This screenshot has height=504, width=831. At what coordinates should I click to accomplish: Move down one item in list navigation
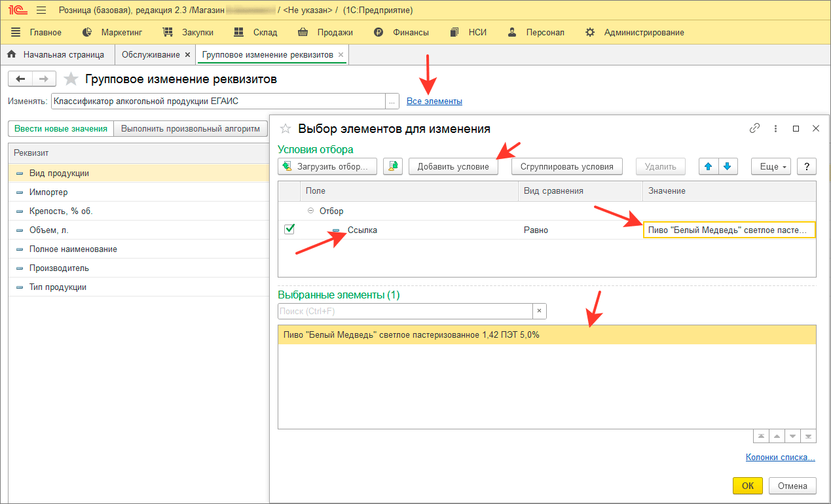coord(792,436)
